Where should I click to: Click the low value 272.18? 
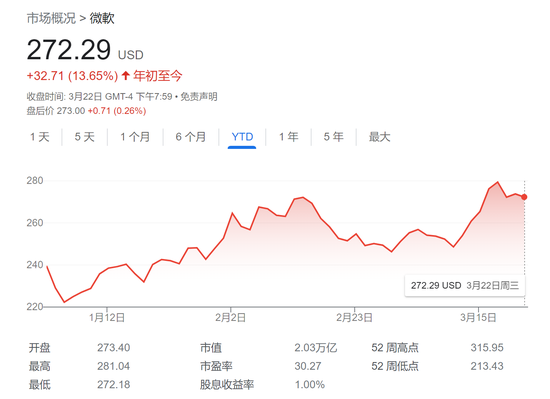coord(114,385)
